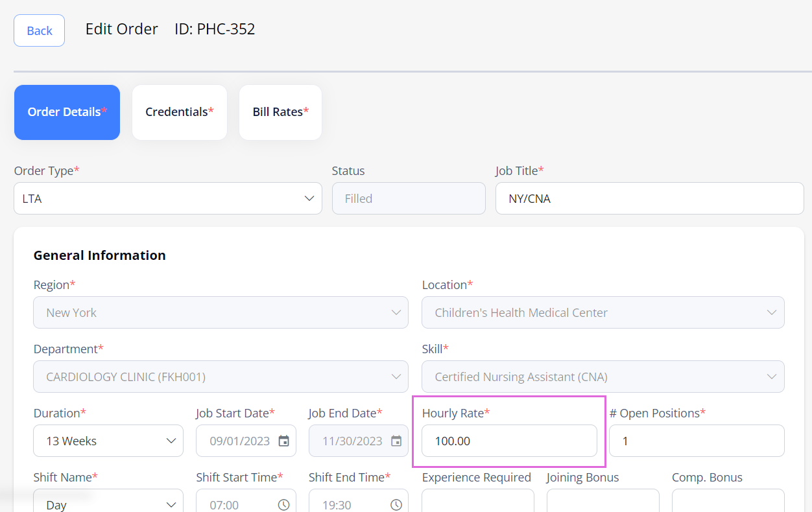Focus the Hourly Rate field 100.00

click(509, 441)
